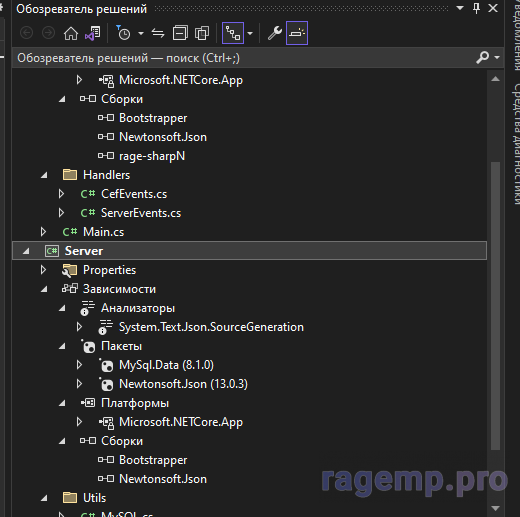Click the Show All Files icon
The height and width of the screenshot is (517, 520).
202,33
